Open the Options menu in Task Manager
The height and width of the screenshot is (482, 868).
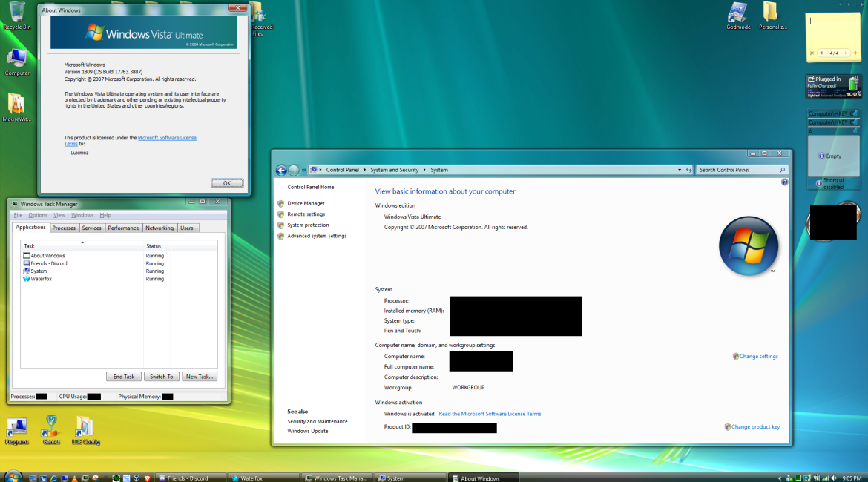[x=38, y=215]
